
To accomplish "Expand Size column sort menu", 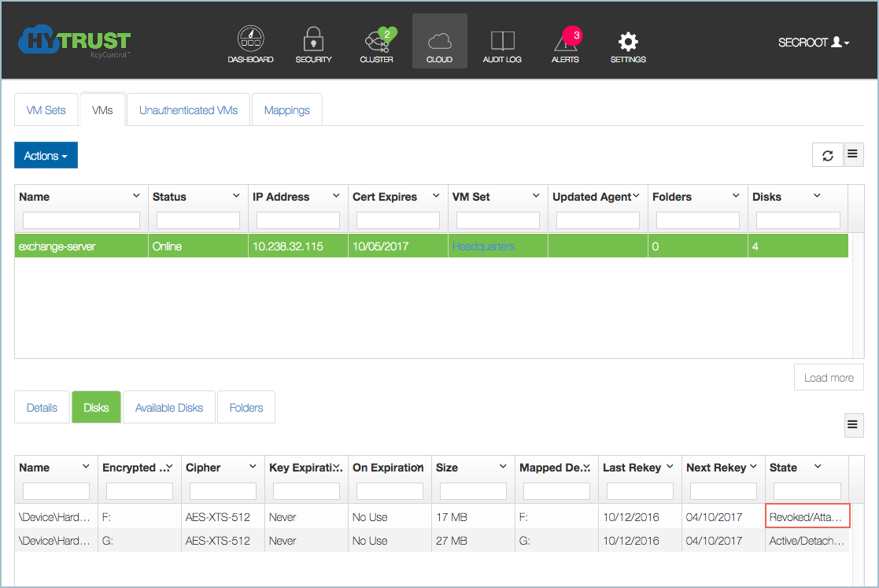I will pos(503,466).
